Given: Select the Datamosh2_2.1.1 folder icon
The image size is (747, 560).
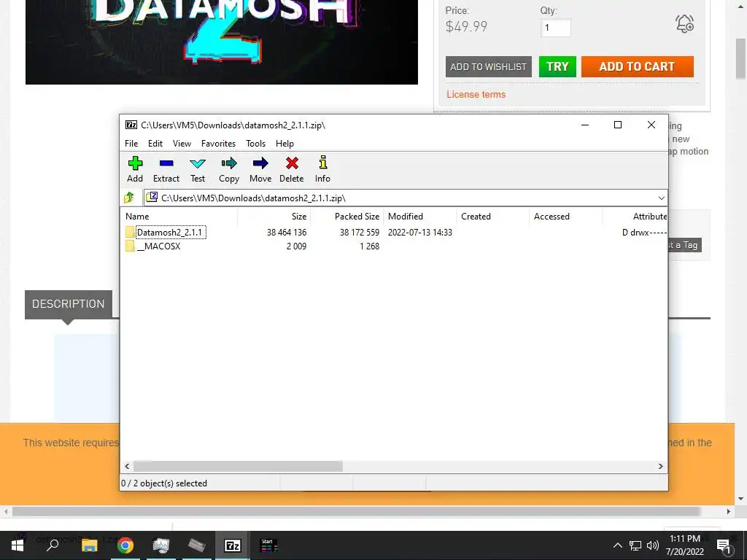Looking at the screenshot, I should click(x=130, y=232).
